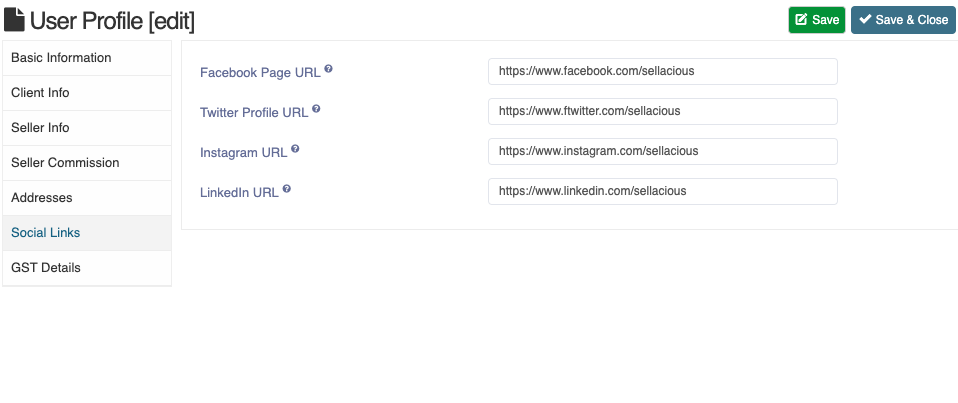Focus the Facebook Page URL field
Viewport: 958px width, 403px height.
point(662,71)
